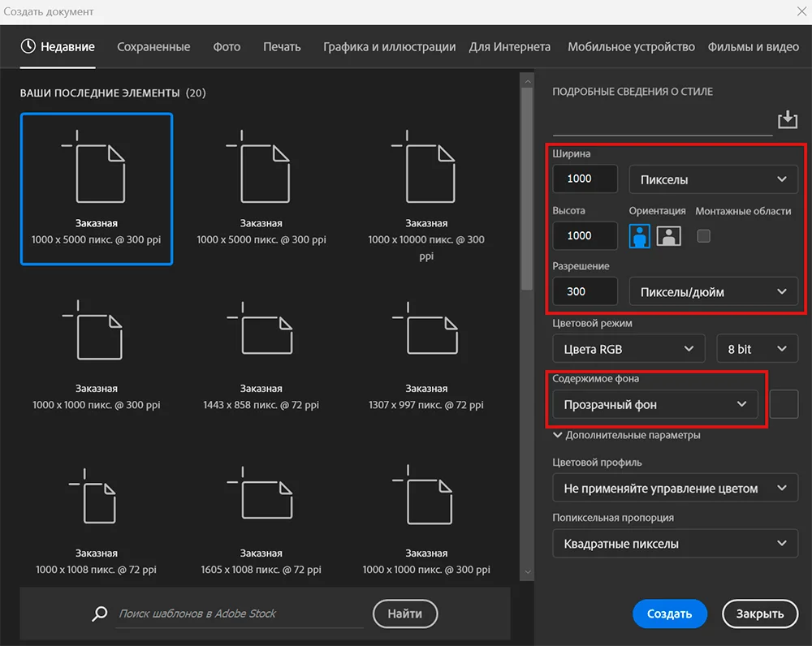Click the Найти button
The width and height of the screenshot is (812, 646).
[x=405, y=614]
